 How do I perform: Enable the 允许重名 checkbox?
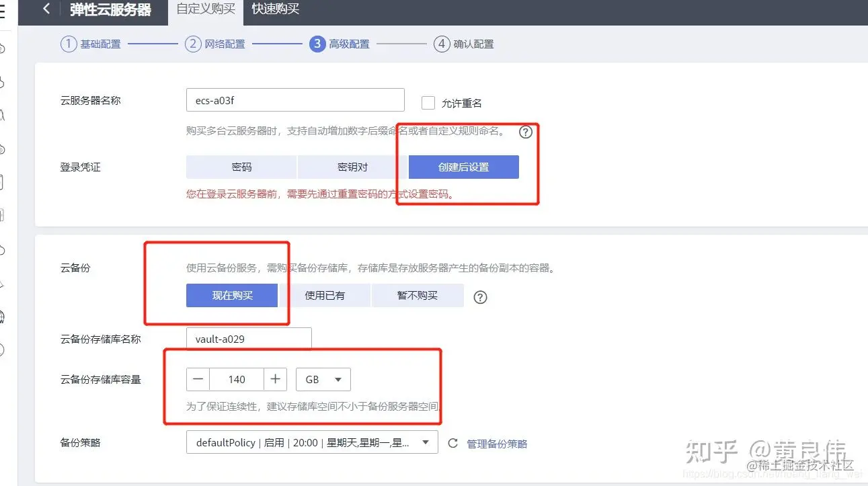click(x=428, y=103)
